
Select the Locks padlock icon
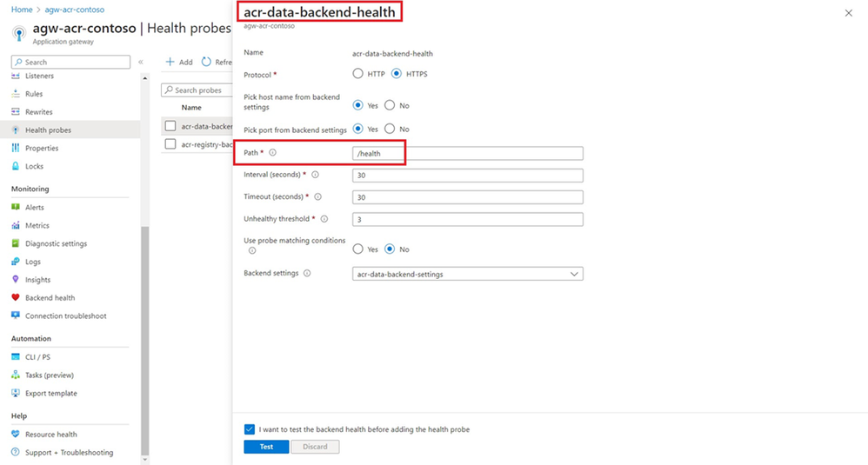(x=16, y=166)
